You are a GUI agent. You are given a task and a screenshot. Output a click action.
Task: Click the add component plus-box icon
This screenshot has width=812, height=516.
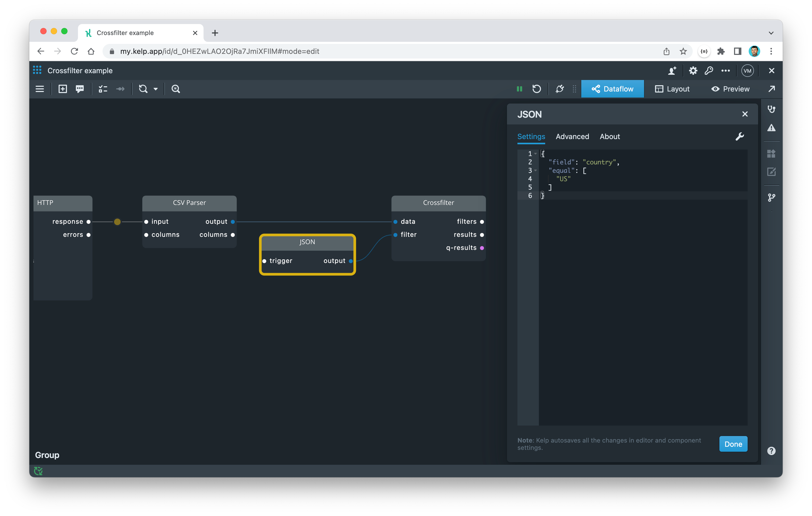click(x=63, y=89)
